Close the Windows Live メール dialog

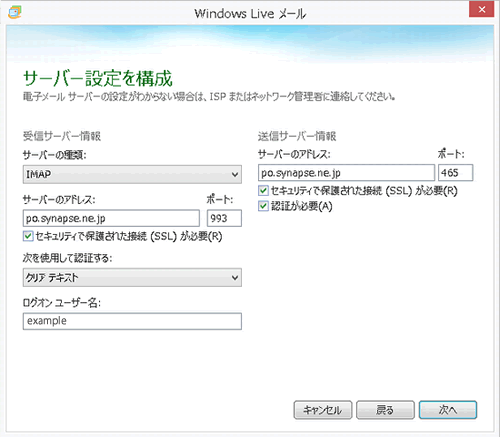click(481, 9)
